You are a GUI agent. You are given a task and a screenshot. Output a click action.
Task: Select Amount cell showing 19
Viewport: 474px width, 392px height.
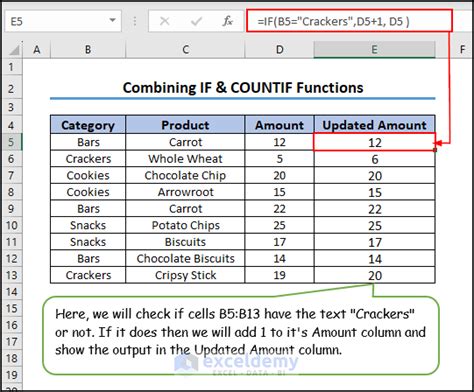[x=279, y=275]
